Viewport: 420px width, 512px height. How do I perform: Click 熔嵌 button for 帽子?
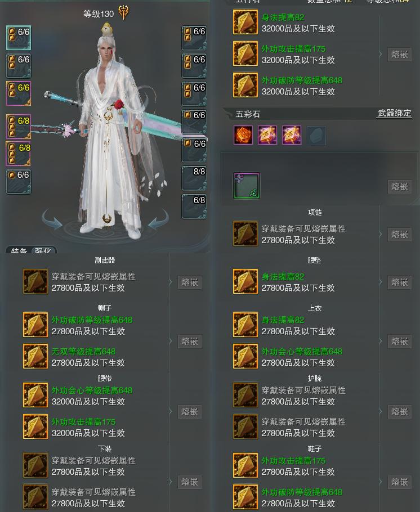pos(190,341)
